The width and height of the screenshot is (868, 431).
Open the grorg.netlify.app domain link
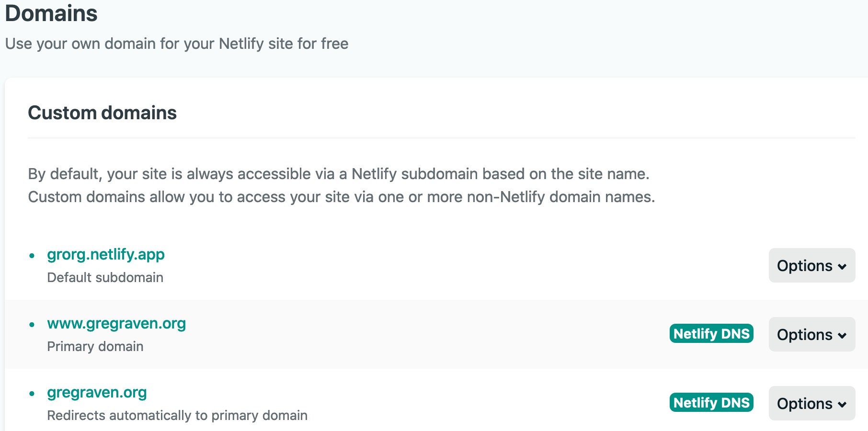(x=105, y=254)
